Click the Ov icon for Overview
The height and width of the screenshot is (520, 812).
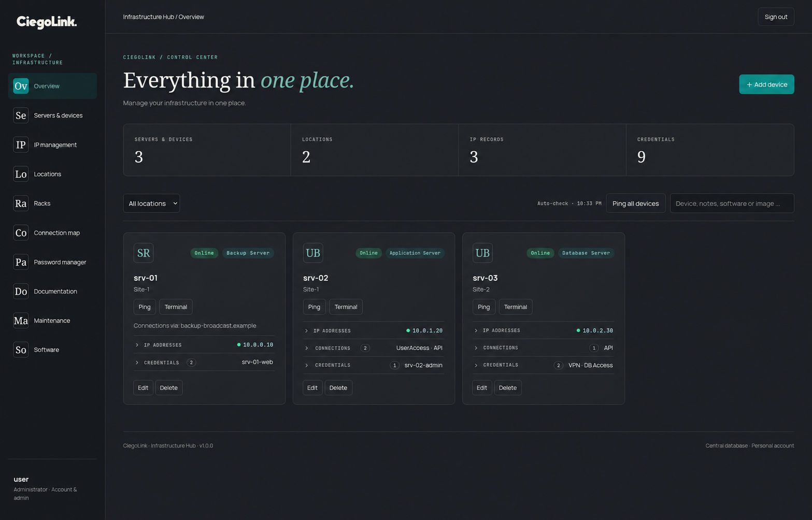(x=21, y=86)
